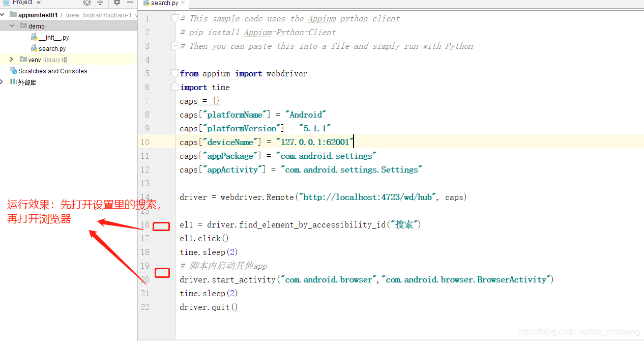Click the Scratches and Consoles icon
644x341 pixels.
[x=13, y=71]
